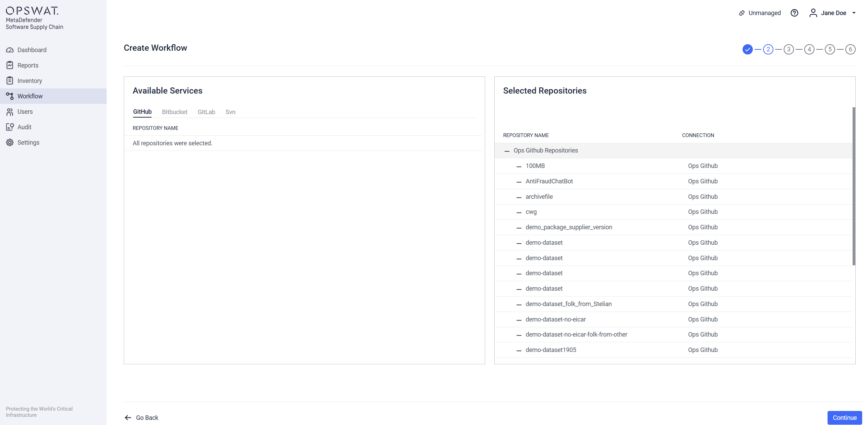Click the Continue button
Viewport: 868px width, 425px height.
845,417
